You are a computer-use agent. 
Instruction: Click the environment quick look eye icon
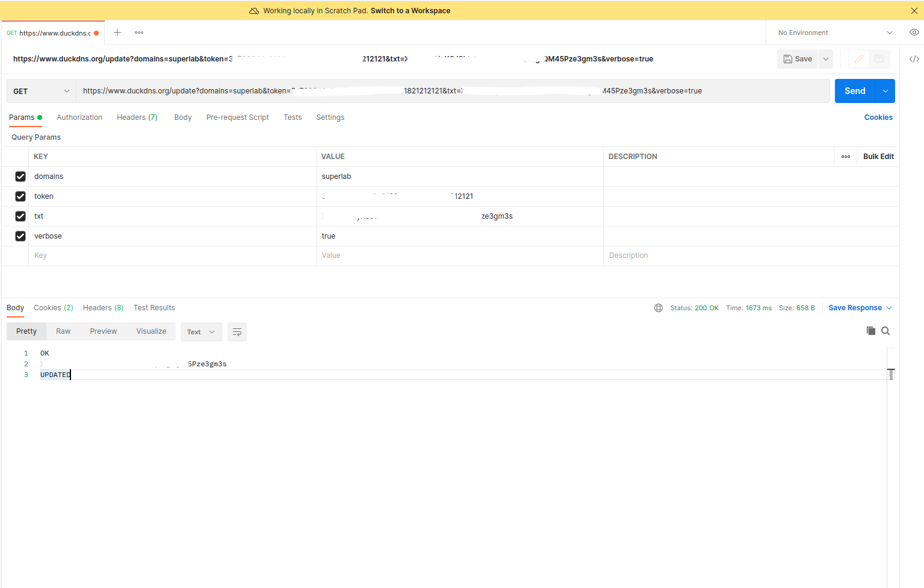(914, 33)
